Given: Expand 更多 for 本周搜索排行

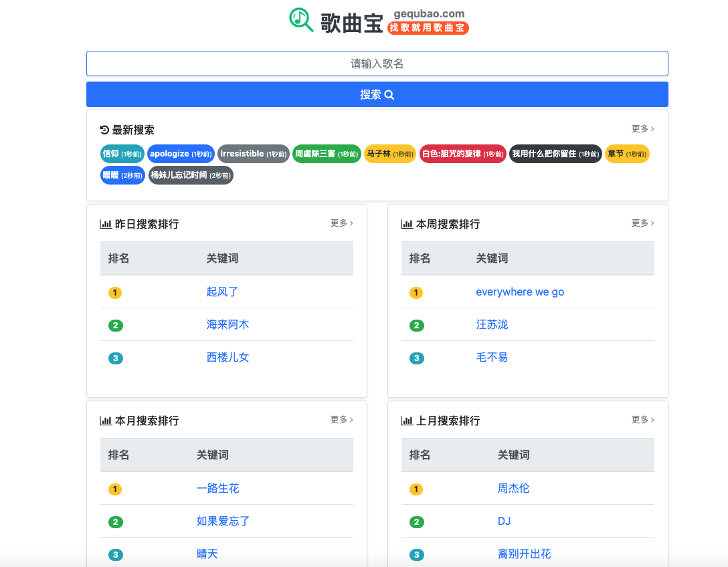Looking at the screenshot, I should (x=642, y=223).
